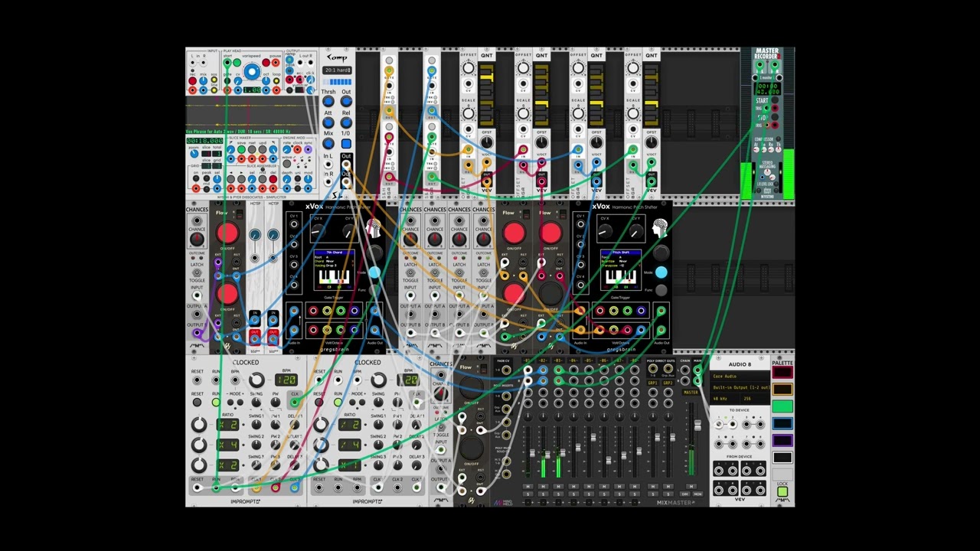
Task: Click the SWING knob on the left Clocked
Action: [x=256, y=402]
